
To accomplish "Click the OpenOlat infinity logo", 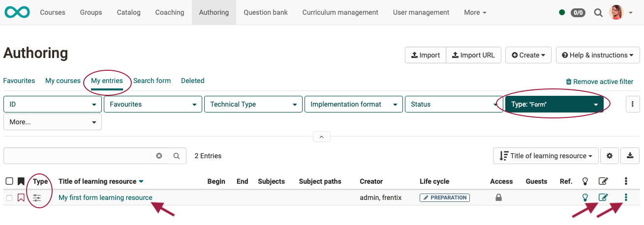I will click(17, 12).
